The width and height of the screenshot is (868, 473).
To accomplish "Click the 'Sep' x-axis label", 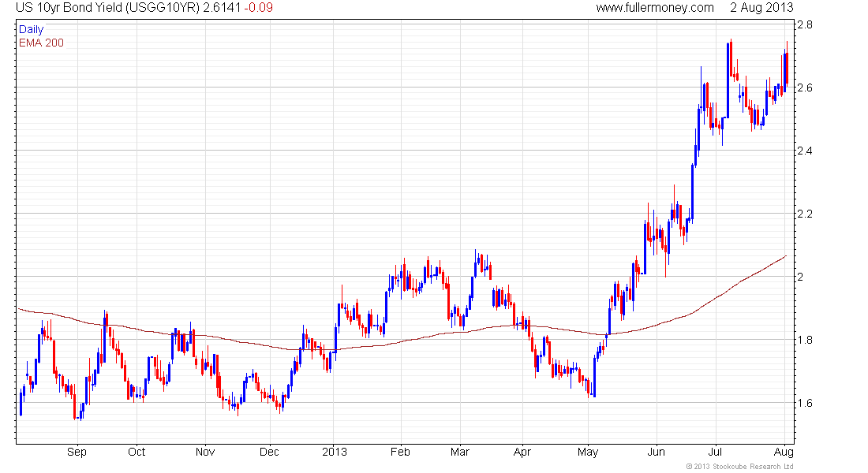I will (77, 452).
